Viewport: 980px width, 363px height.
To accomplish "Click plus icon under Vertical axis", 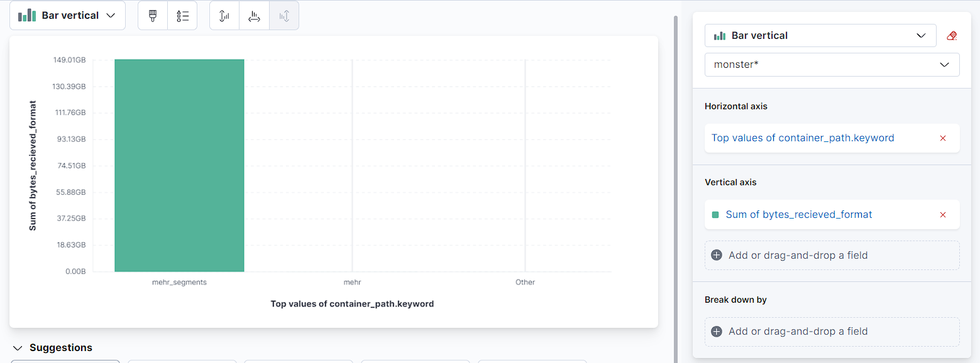I will [x=716, y=255].
